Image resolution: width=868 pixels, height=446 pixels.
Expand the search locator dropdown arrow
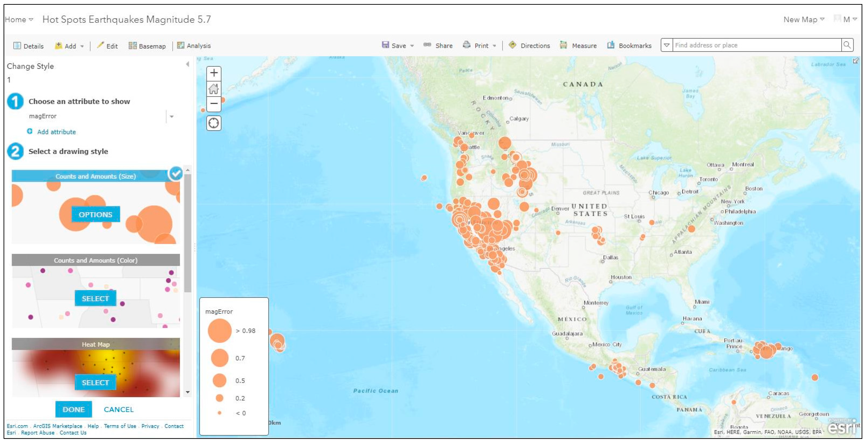coord(666,45)
